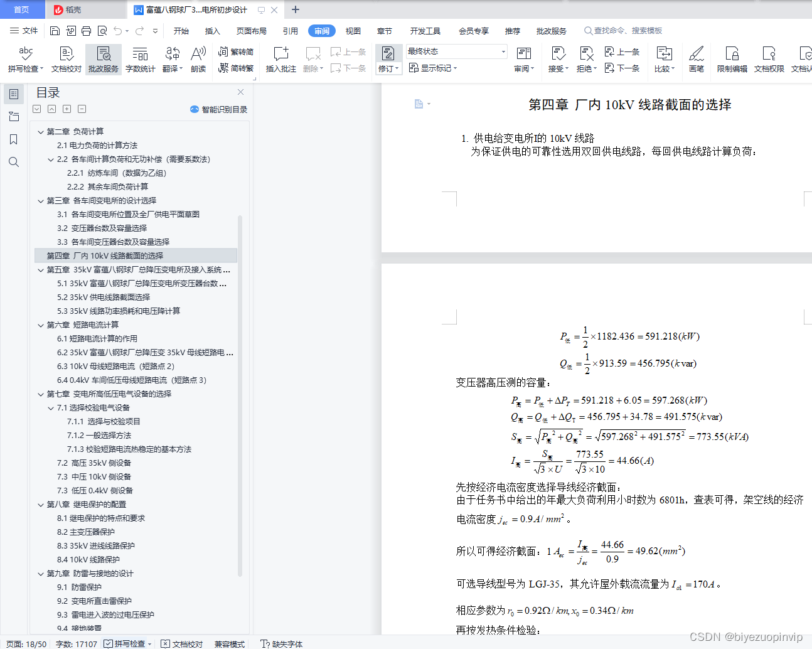Switch to the 页面布局 ribbon tab
The image size is (812, 649).
[251, 30]
